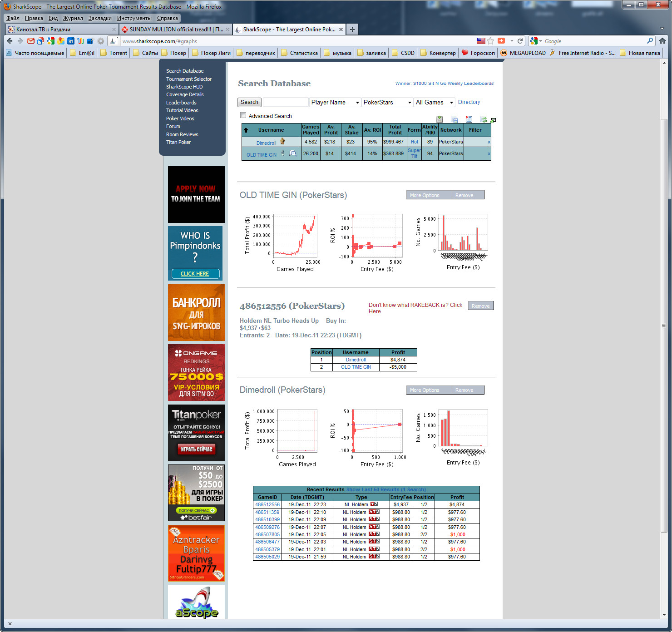Reload the page with the refresh icon
Screen dimensions: 672x632
point(520,41)
